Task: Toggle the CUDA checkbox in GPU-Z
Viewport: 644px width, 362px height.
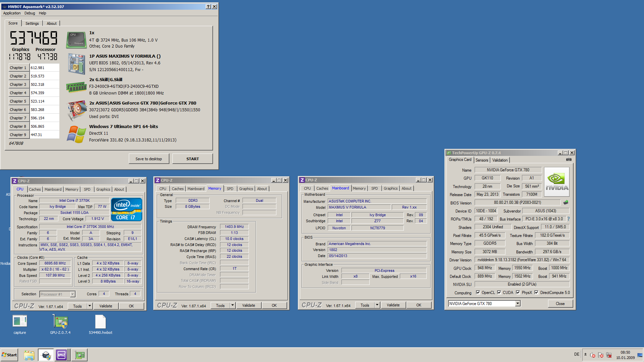Action: 499,293
